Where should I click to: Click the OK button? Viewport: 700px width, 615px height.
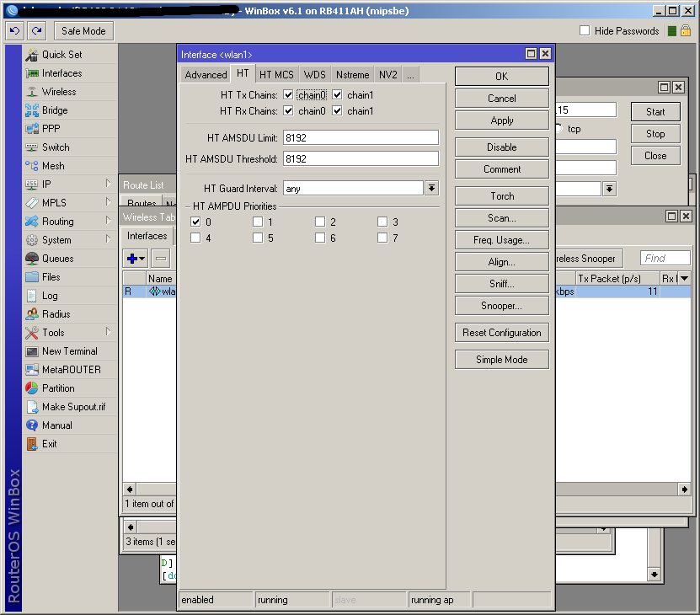tap(502, 77)
